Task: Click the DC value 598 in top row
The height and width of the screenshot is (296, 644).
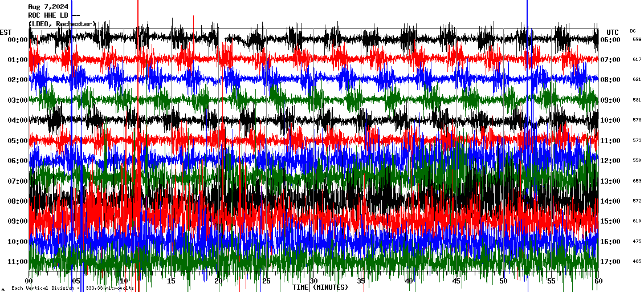Action: (637, 40)
